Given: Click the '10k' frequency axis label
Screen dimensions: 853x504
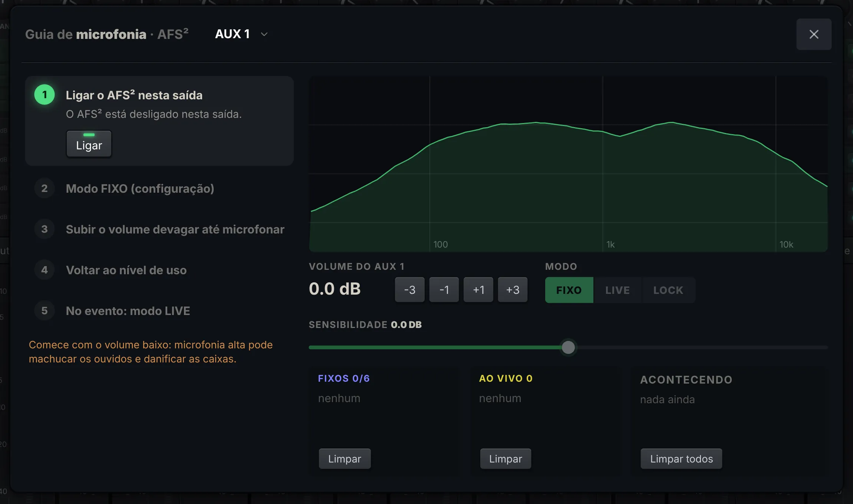Looking at the screenshot, I should [786, 244].
